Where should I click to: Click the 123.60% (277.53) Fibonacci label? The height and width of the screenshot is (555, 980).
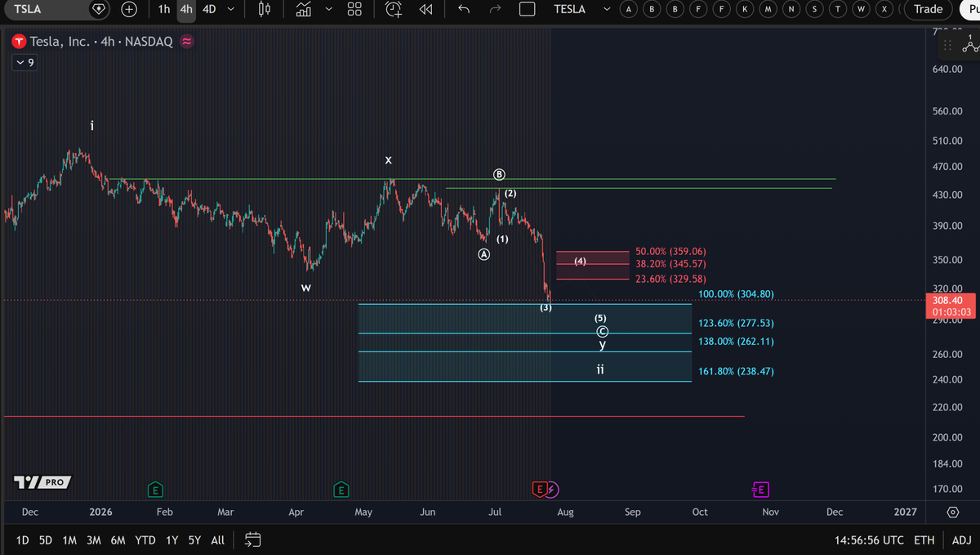(x=736, y=324)
